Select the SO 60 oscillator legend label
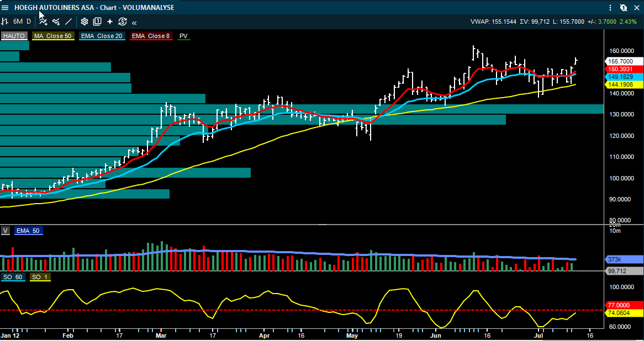 (13, 278)
